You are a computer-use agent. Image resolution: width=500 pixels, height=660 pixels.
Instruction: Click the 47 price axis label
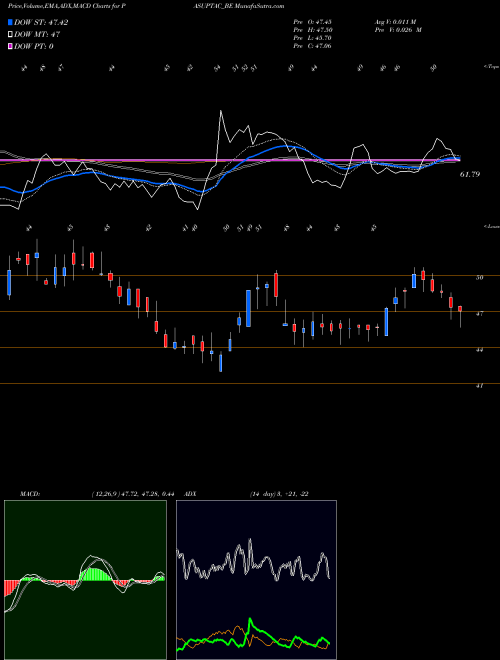479,314
